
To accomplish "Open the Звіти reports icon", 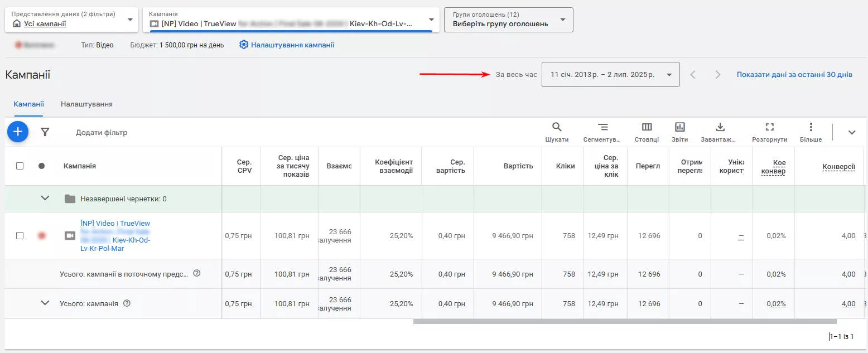I will point(680,127).
